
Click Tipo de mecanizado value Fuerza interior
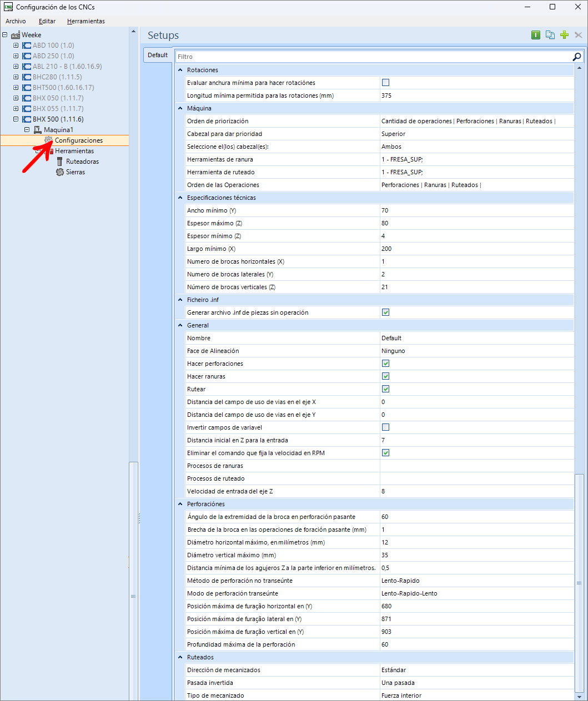[477, 695]
